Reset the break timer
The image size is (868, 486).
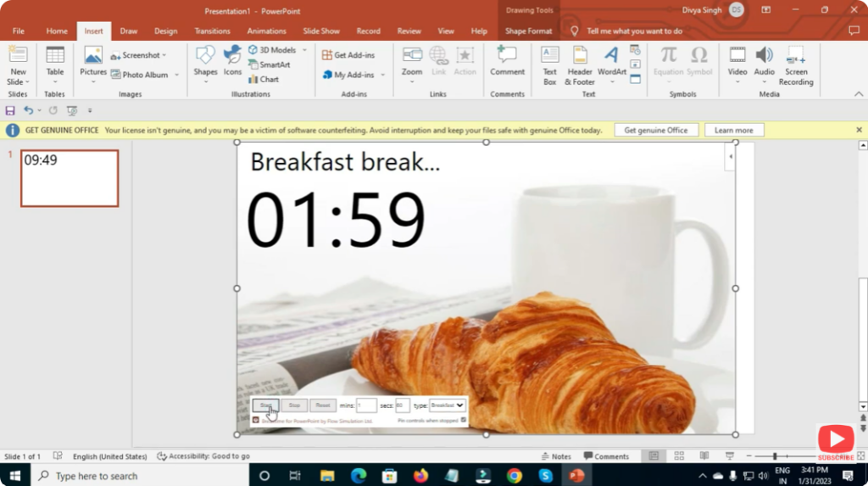[323, 405]
